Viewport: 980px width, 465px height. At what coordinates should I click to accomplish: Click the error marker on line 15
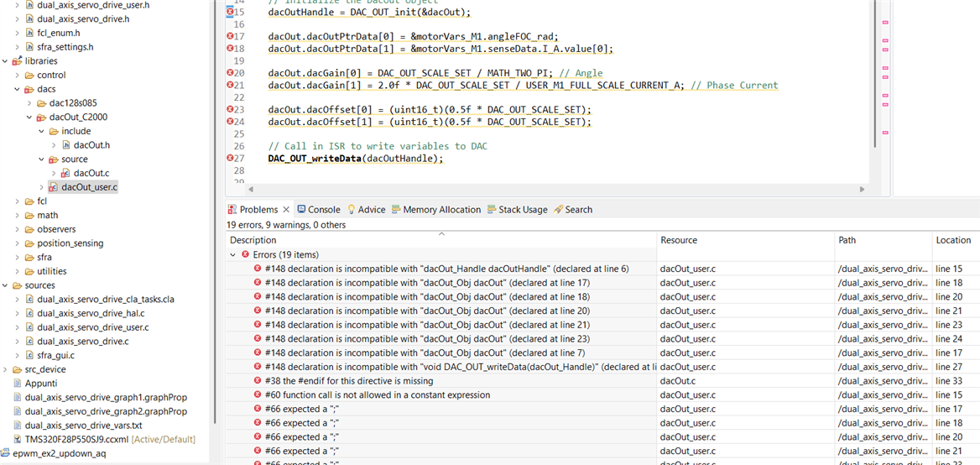click(x=230, y=12)
